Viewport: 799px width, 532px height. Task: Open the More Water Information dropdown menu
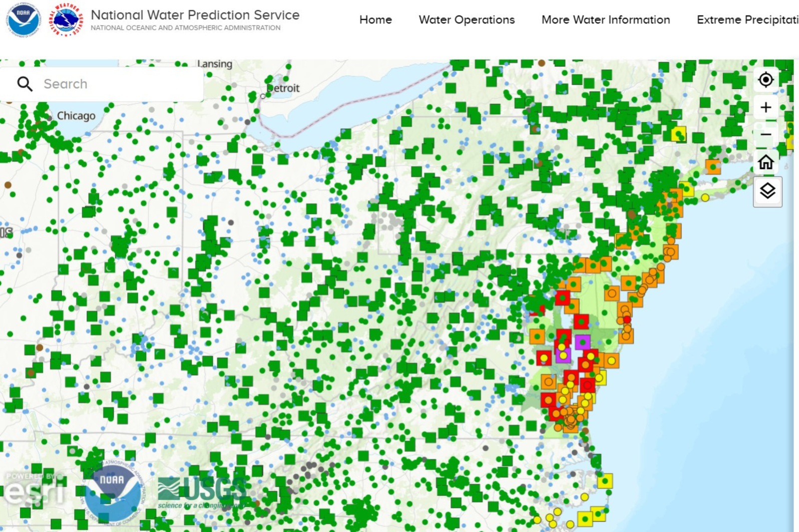(x=605, y=20)
